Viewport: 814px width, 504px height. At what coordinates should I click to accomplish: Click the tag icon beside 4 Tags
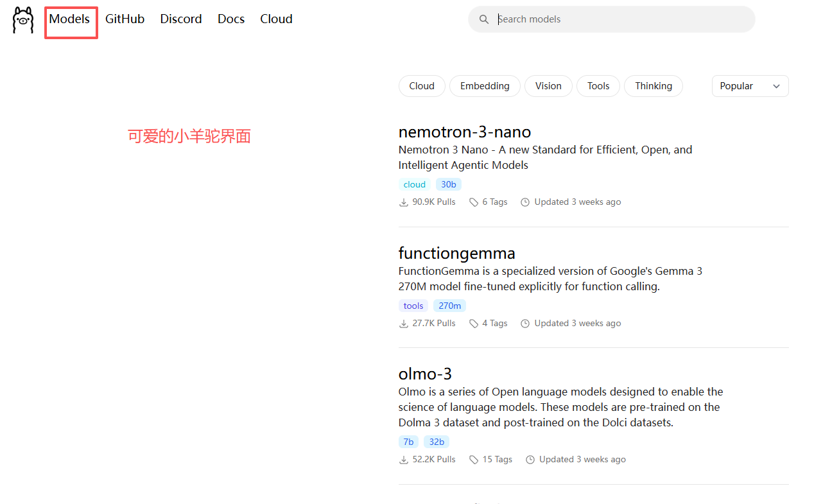click(x=474, y=324)
